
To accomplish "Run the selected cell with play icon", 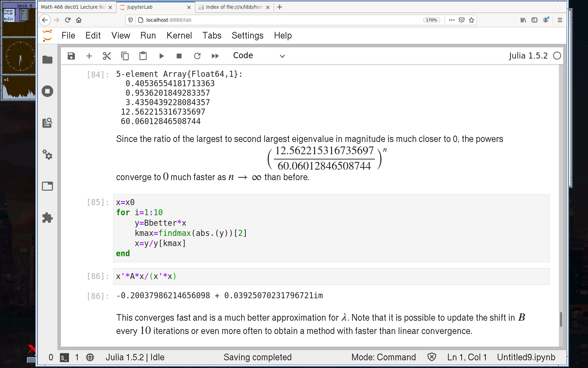I will [161, 56].
